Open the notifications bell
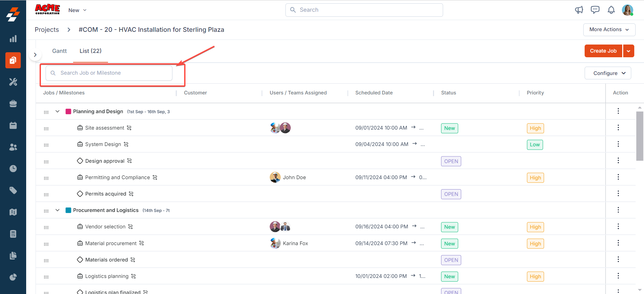This screenshot has height=294, width=644. pos(611,10)
